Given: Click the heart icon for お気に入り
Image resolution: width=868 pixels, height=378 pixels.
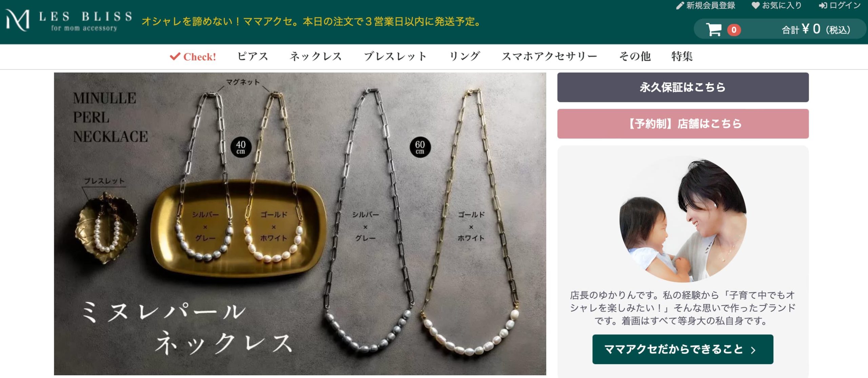Looking at the screenshot, I should pyautogui.click(x=755, y=5).
